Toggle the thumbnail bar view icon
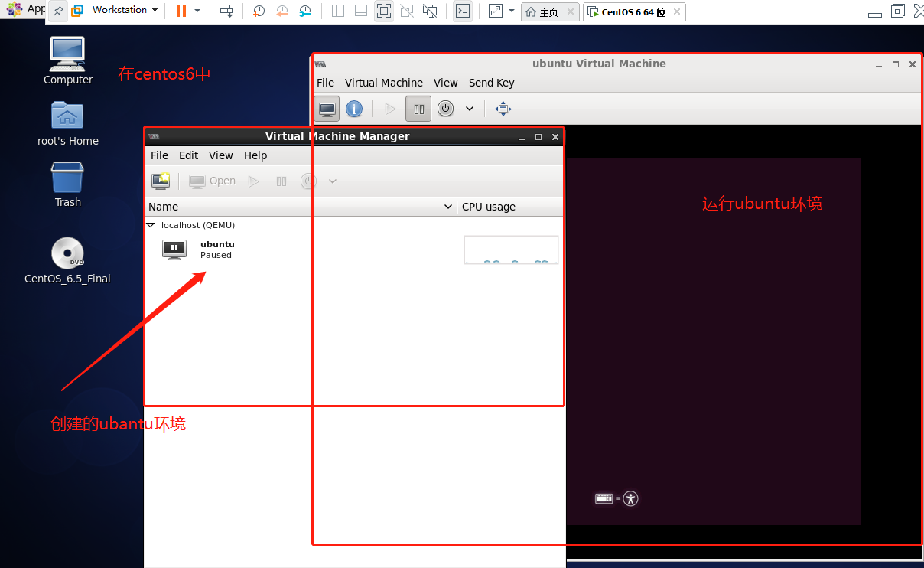Viewport: 924px width, 568px height. tap(361, 11)
